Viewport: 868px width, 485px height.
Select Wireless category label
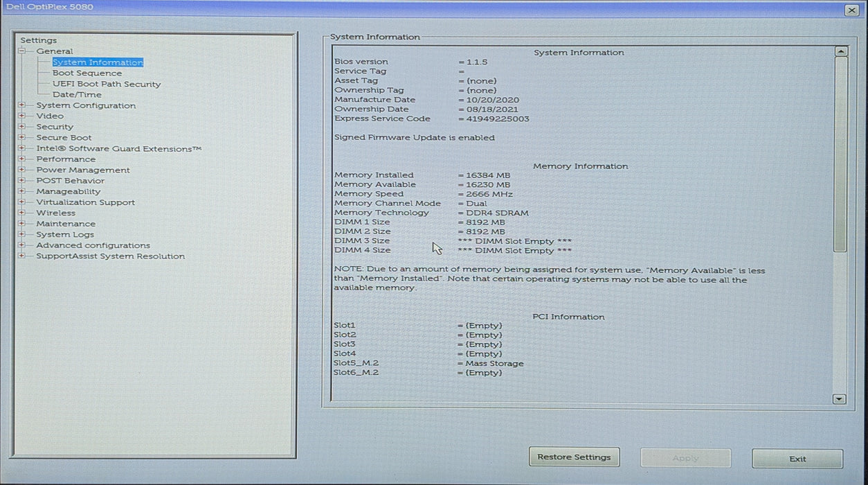tap(56, 213)
